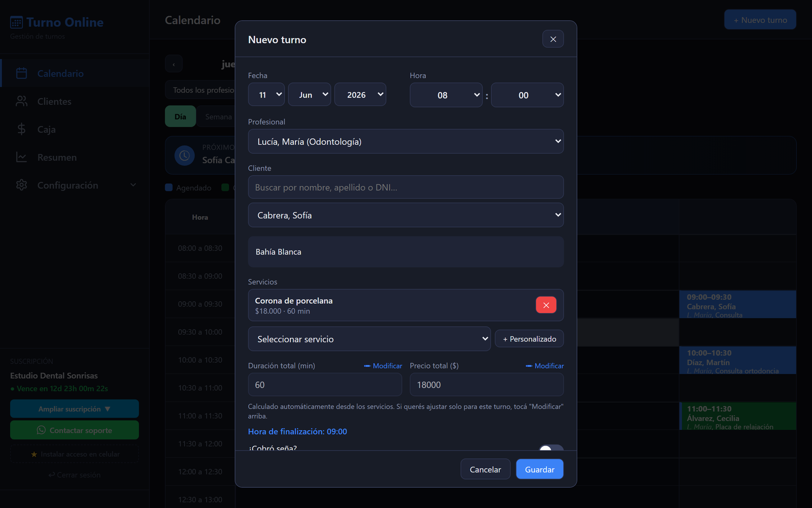Image resolution: width=812 pixels, height=508 pixels.
Task: Click the Contactar soporte button
Action: (75, 430)
